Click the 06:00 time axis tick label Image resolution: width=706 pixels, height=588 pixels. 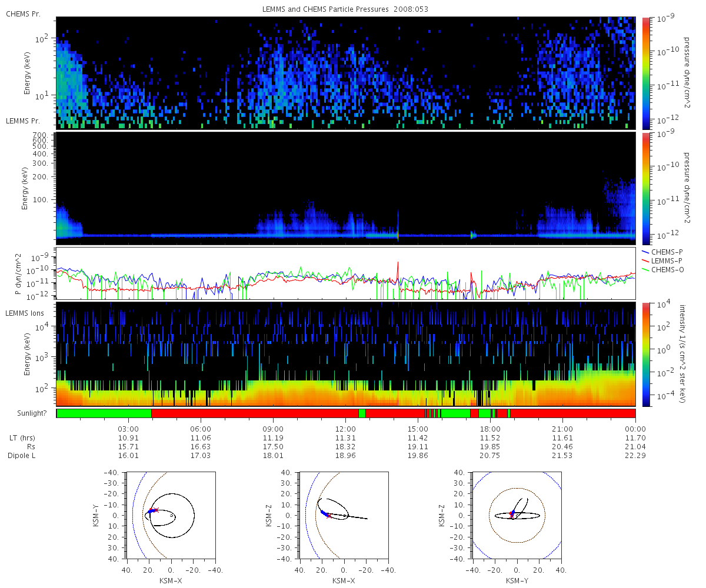(201, 429)
